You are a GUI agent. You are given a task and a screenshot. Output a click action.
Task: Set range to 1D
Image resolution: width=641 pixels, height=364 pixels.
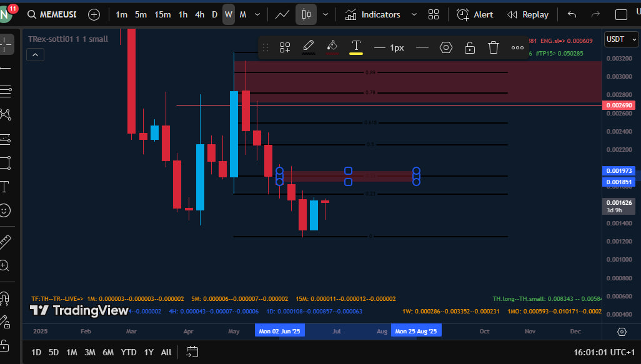tap(36, 352)
